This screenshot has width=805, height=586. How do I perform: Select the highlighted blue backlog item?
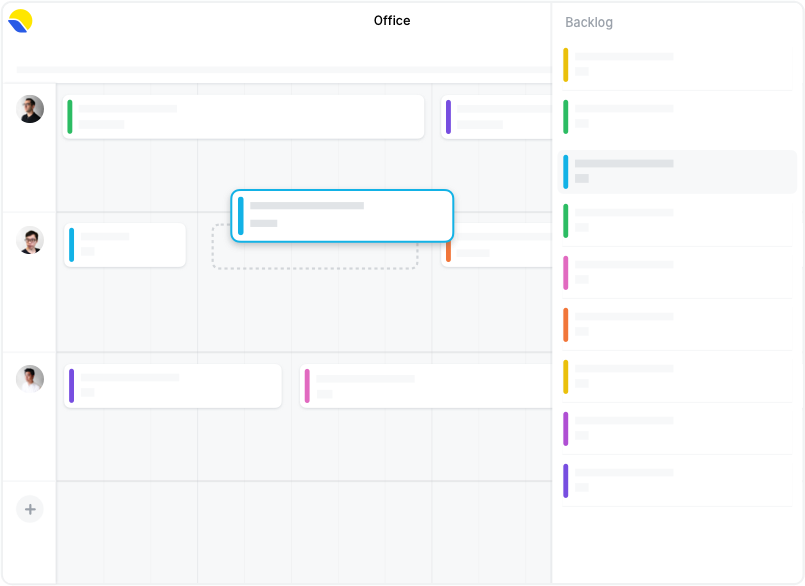[677, 172]
